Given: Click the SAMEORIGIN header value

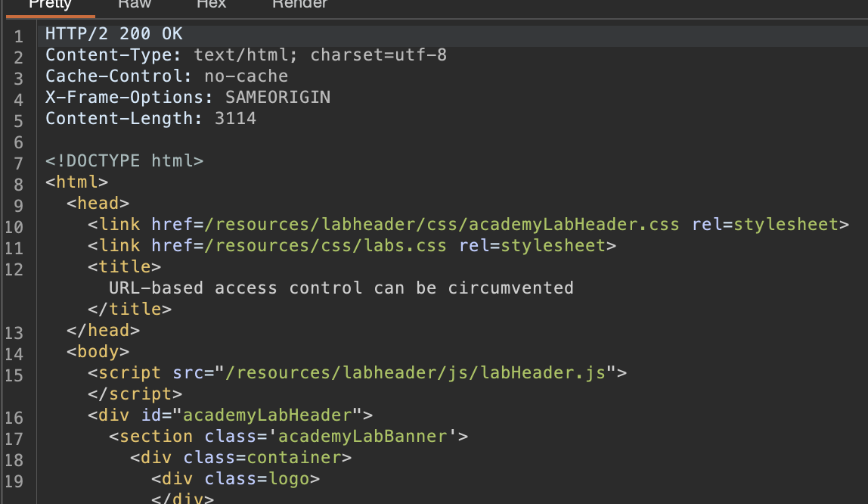Looking at the screenshot, I should click(277, 98).
